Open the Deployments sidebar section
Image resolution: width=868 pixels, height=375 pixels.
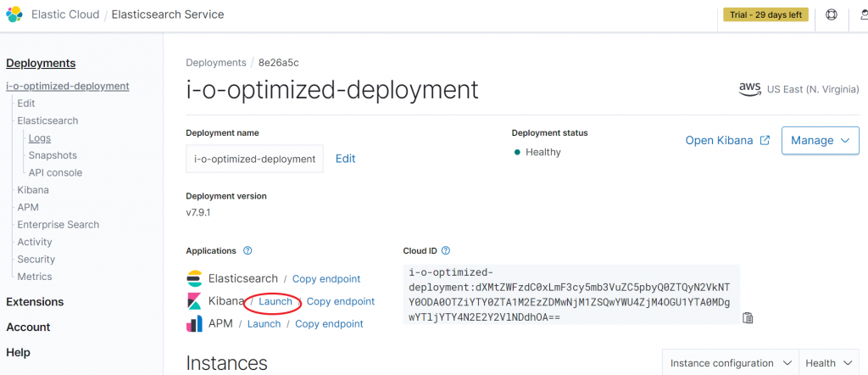click(41, 63)
